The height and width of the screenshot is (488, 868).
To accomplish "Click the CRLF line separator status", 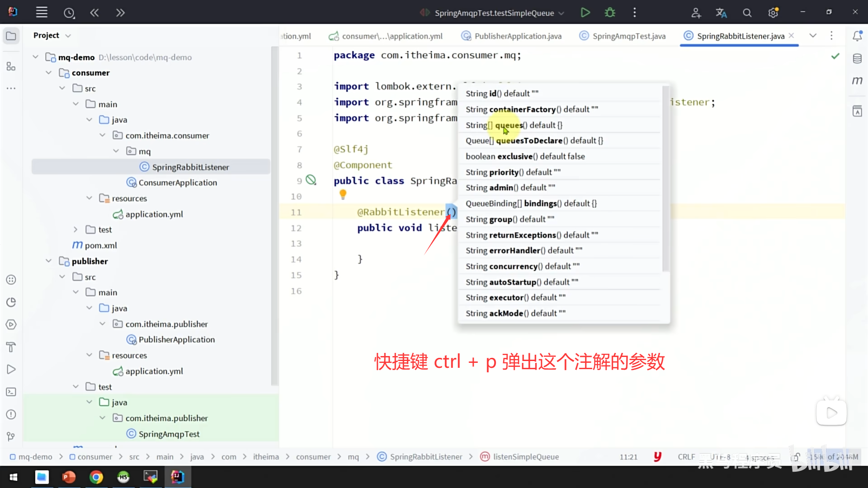I will 686,457.
